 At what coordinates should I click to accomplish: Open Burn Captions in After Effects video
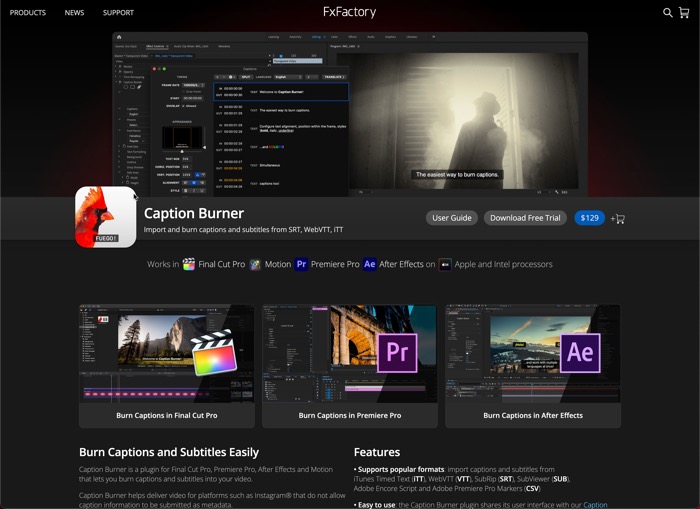tap(533, 366)
